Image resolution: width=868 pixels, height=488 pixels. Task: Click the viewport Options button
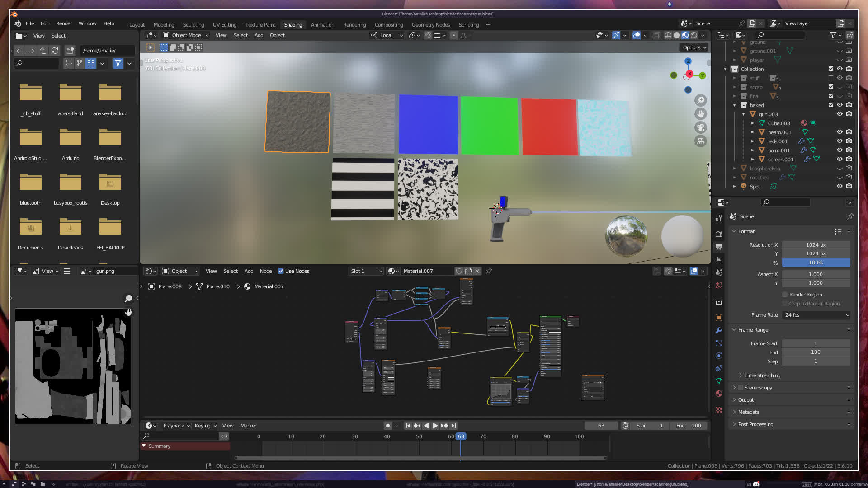point(694,47)
